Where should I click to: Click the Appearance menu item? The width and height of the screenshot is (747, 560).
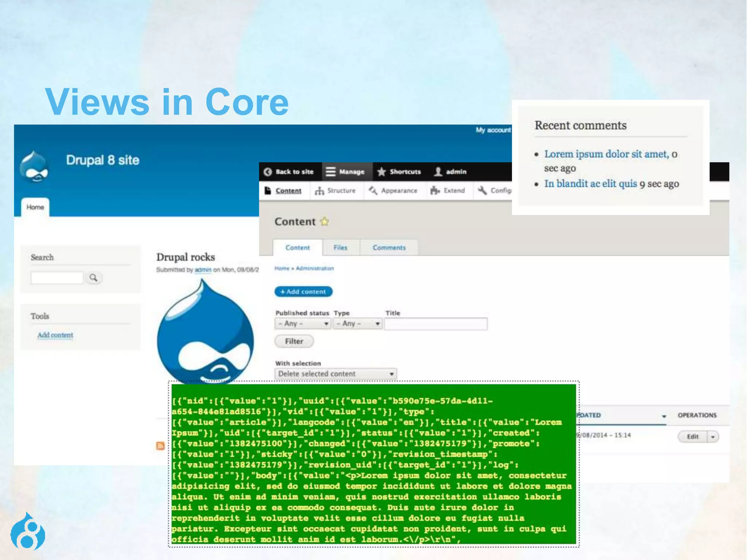click(393, 191)
